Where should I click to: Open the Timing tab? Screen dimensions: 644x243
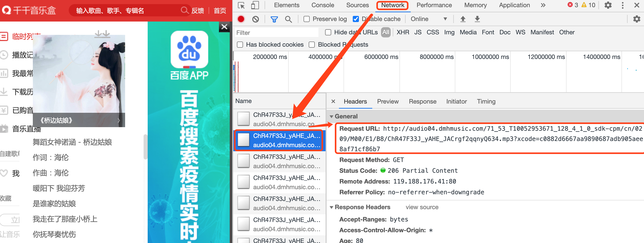[x=486, y=102]
